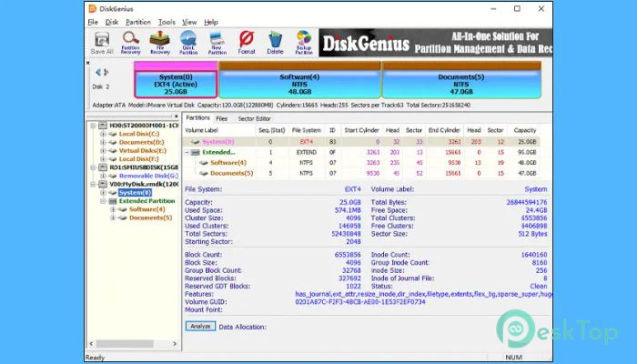Image resolution: width=637 pixels, height=364 pixels.
Task: Select System(0) row in partition table
Action: pos(360,142)
